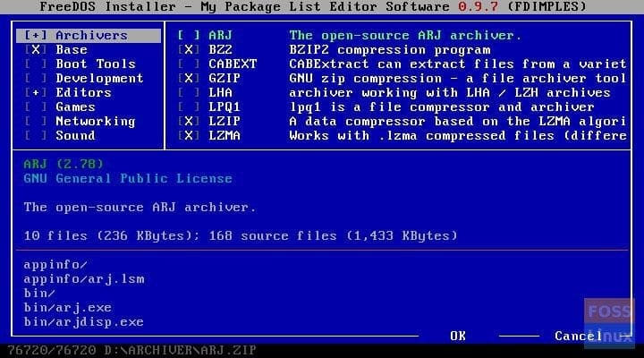Select the Development category
This screenshot has height=358, width=644.
[x=100, y=79]
